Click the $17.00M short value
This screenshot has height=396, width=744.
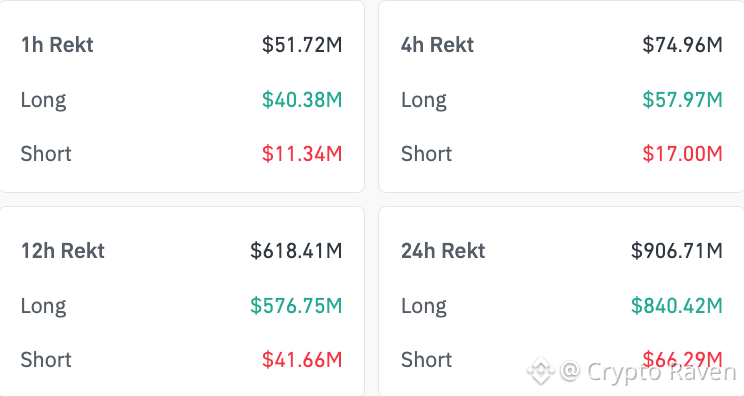683,154
